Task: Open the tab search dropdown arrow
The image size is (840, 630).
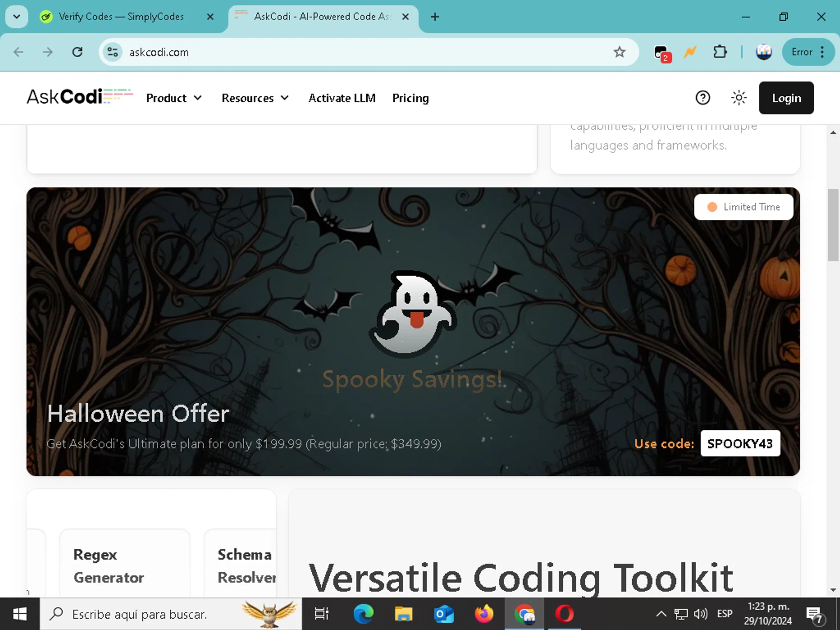Action: (17, 17)
